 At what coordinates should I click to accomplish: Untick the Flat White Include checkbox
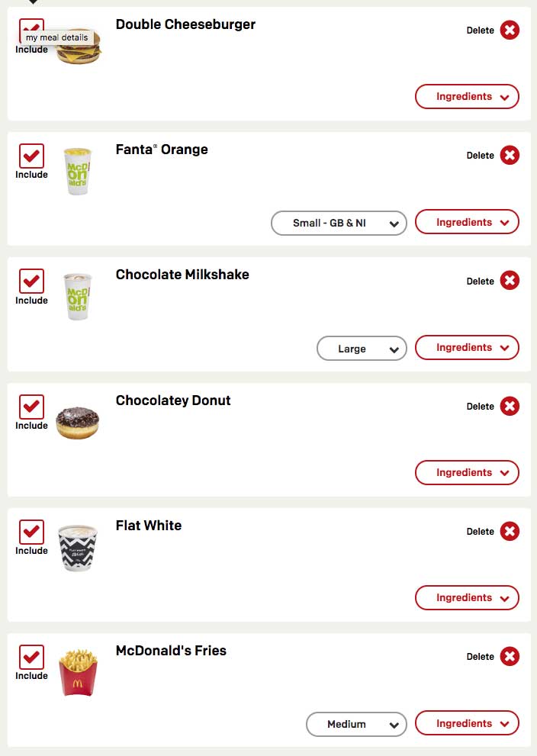[31, 532]
